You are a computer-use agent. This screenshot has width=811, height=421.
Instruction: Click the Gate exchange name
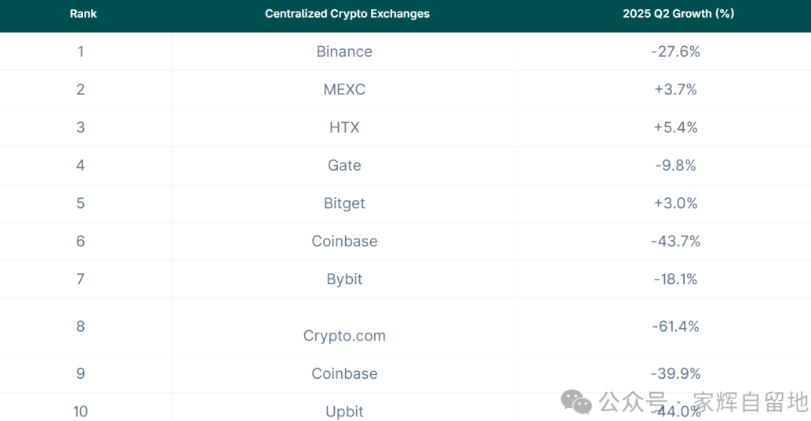coord(344,165)
